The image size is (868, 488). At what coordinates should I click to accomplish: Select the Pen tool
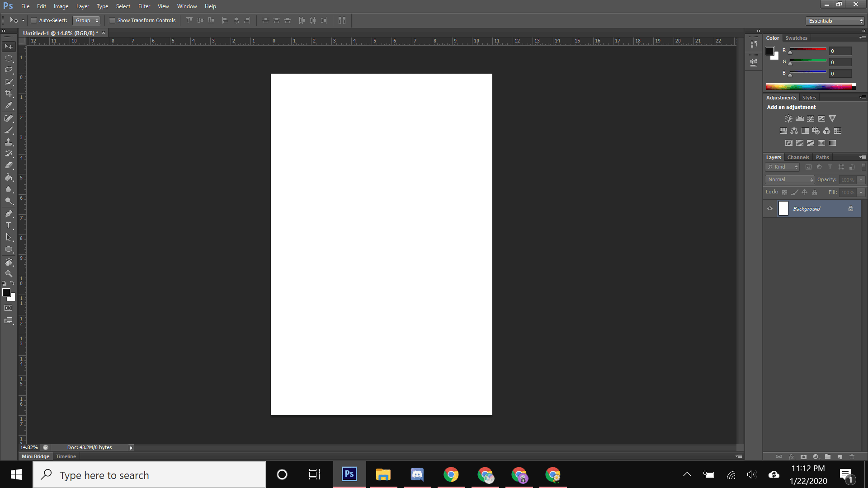tap(9, 214)
